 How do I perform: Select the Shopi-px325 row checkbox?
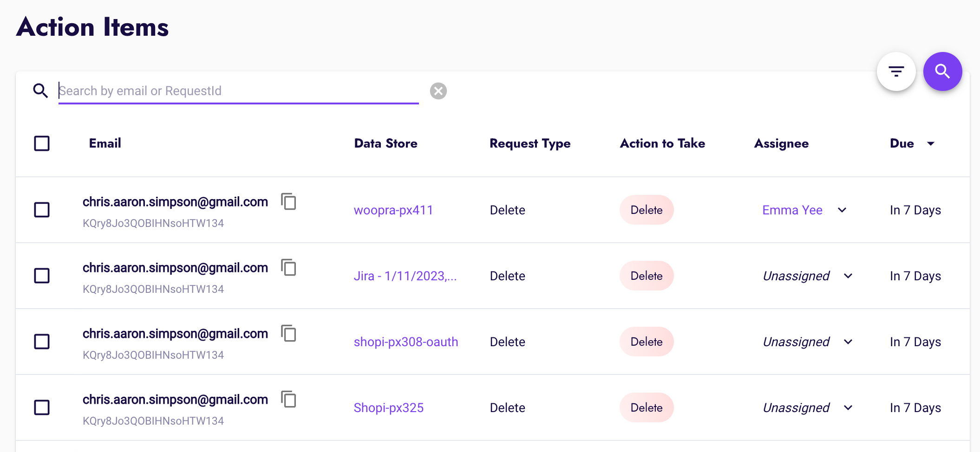[42, 407]
